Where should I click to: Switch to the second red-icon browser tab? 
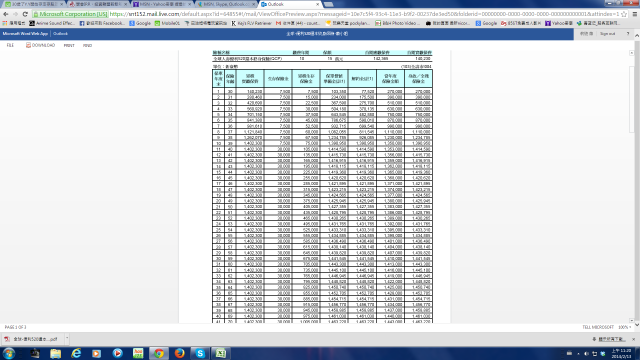click(x=97, y=4)
